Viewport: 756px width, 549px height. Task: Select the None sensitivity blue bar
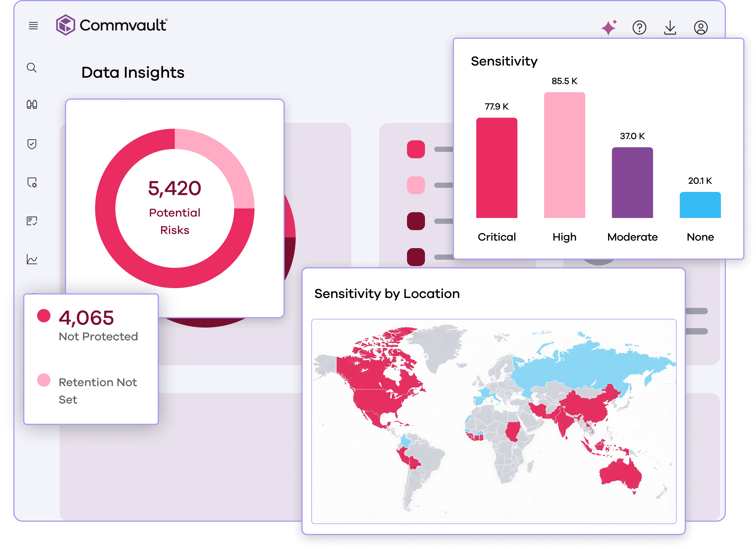point(700,205)
